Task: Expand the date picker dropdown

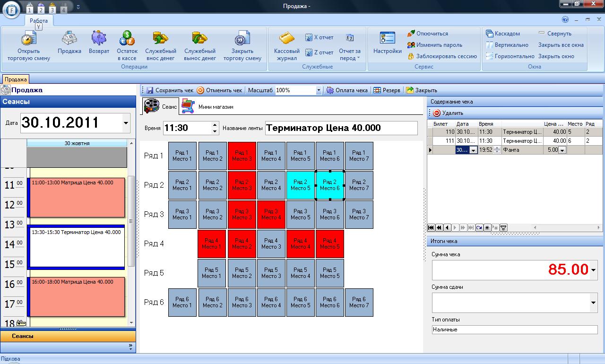Action: (x=126, y=123)
